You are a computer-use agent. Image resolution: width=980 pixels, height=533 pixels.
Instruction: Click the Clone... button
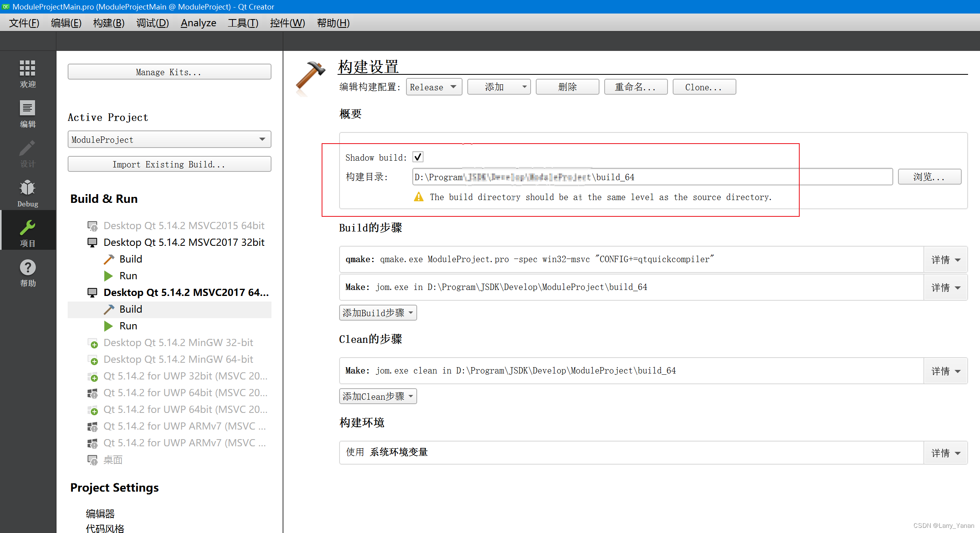click(704, 87)
